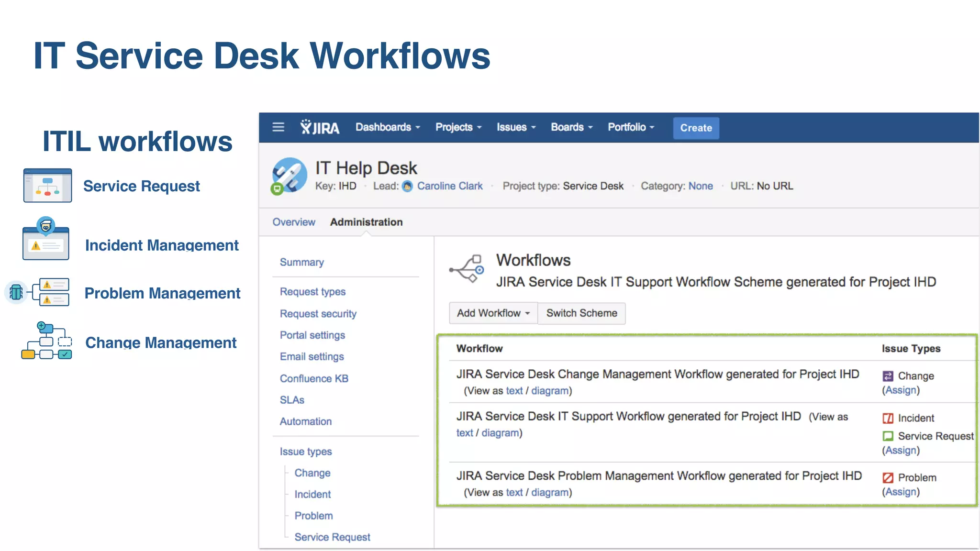Select Change under Issue types
Screen dimensions: 980x551
point(312,473)
